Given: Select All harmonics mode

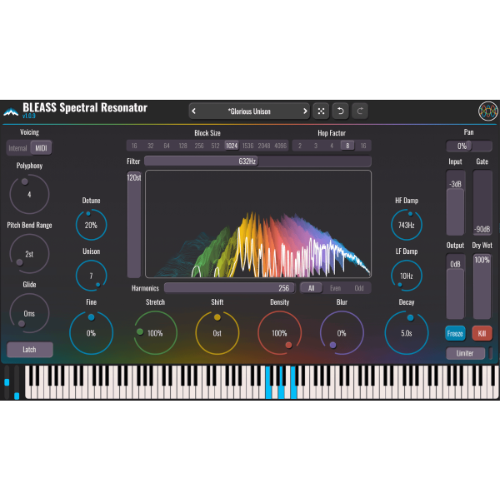Looking at the screenshot, I should (311, 288).
